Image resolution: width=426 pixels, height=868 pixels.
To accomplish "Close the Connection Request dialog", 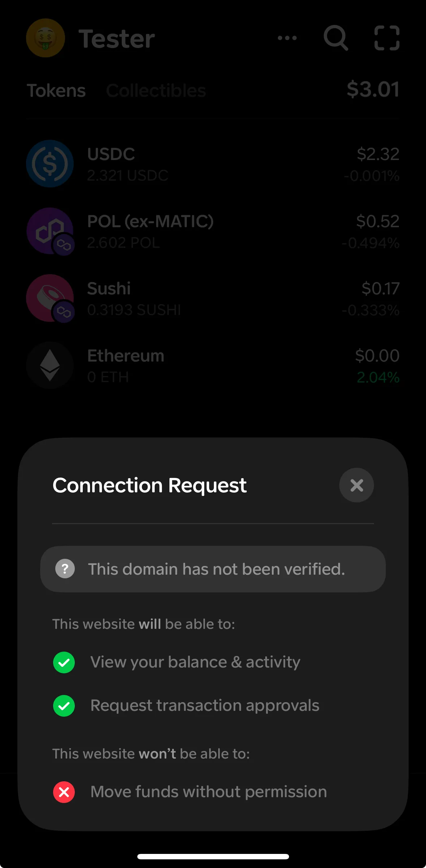I will pyautogui.click(x=356, y=485).
